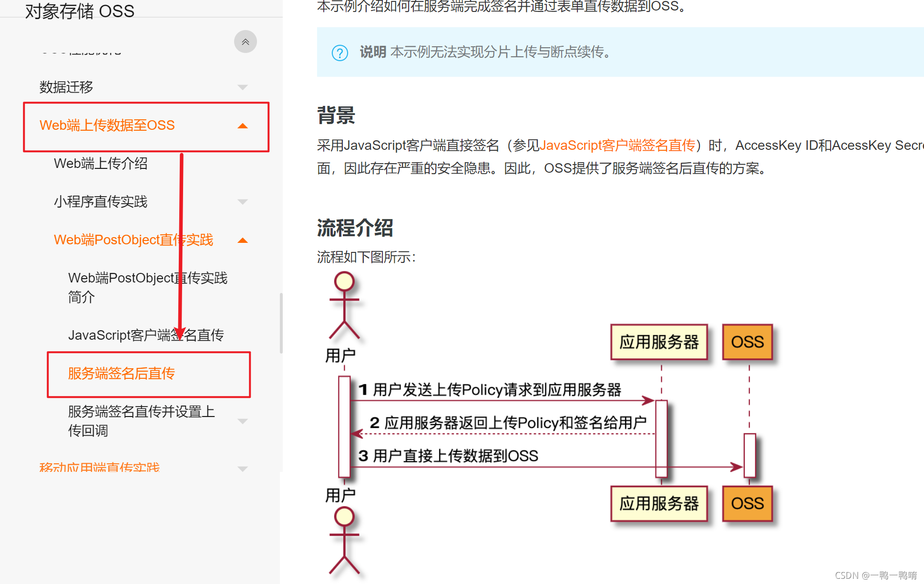This screenshot has height=584, width=924.
Task: Click the collapse sidebar double-chevron icon
Action: tap(245, 42)
